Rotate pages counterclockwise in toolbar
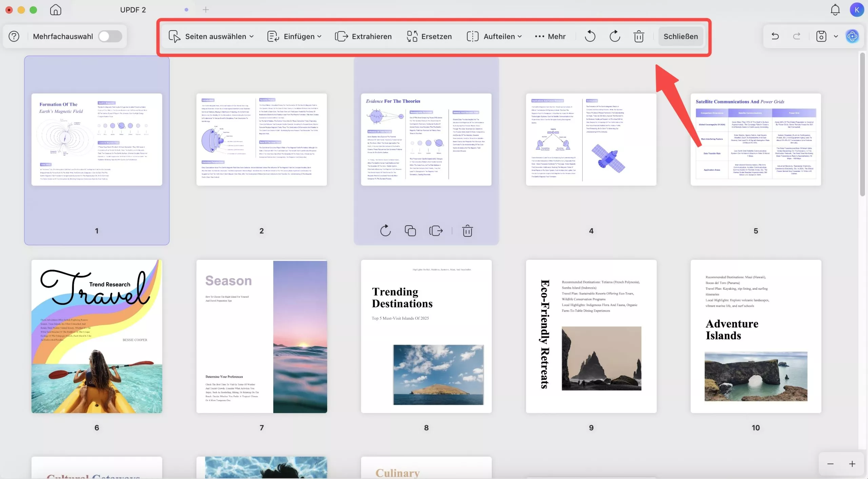 pos(590,36)
